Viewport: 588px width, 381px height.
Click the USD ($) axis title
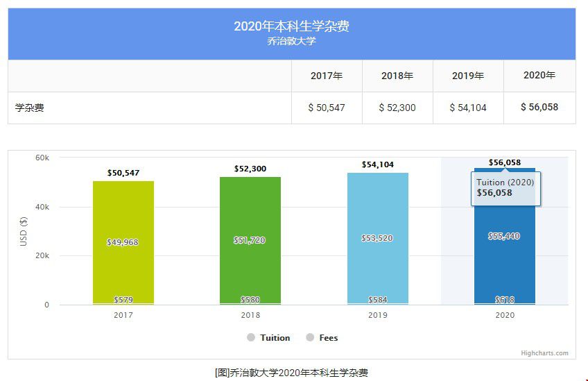[24, 231]
